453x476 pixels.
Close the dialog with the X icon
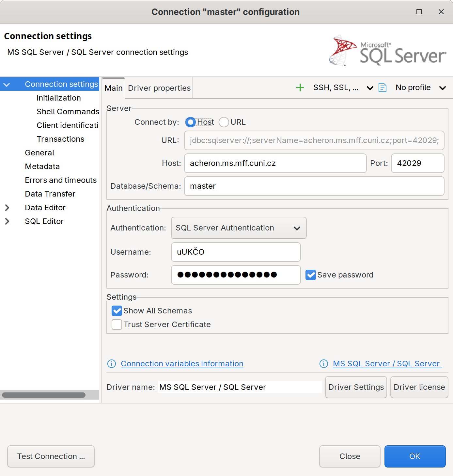click(441, 12)
